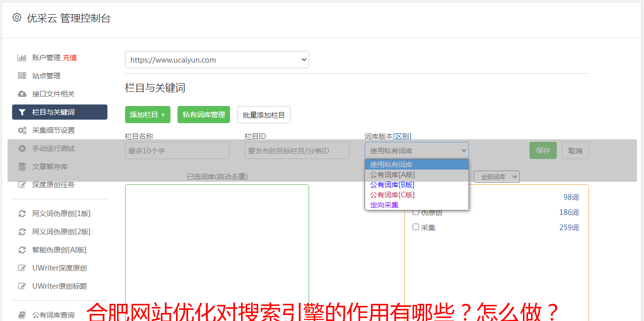Viewport: 644px width, 321px height.
Task: Click inside the 已选词库 green box
Action: (x=217, y=252)
